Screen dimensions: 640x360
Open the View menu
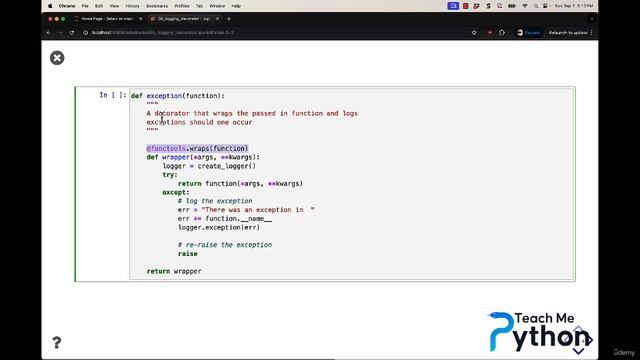(x=114, y=6)
